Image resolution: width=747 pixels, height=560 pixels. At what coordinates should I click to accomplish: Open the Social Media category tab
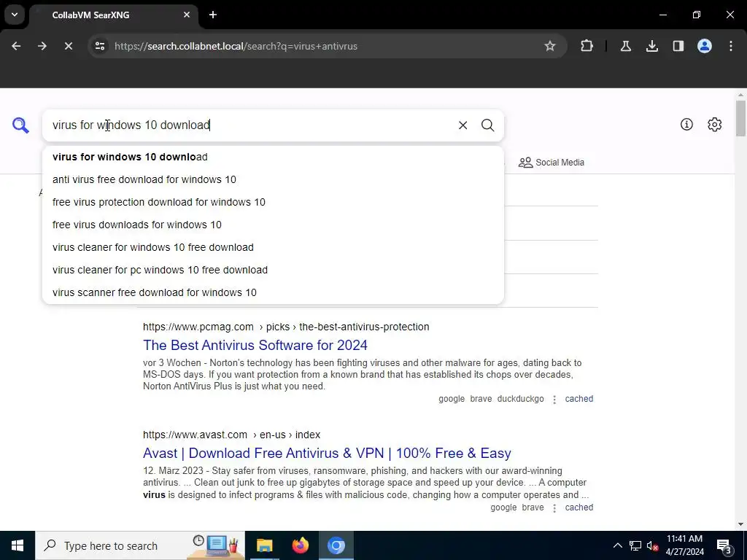(x=551, y=163)
